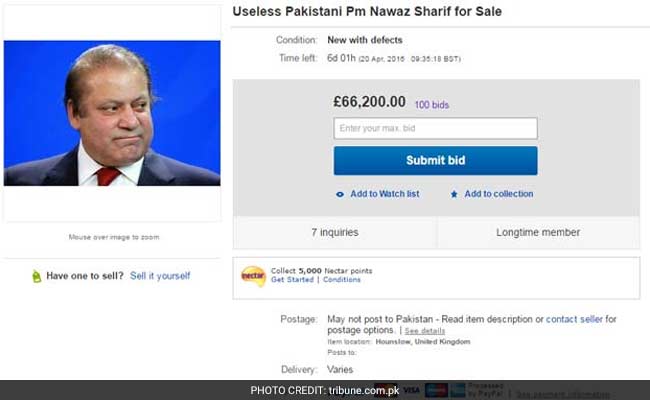Click the Nawaz Sharif listing photo
Screen dimensions: 650x400
click(x=112, y=113)
